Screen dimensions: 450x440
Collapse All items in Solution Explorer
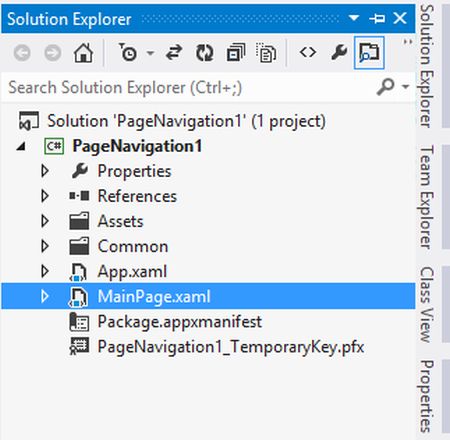236,52
